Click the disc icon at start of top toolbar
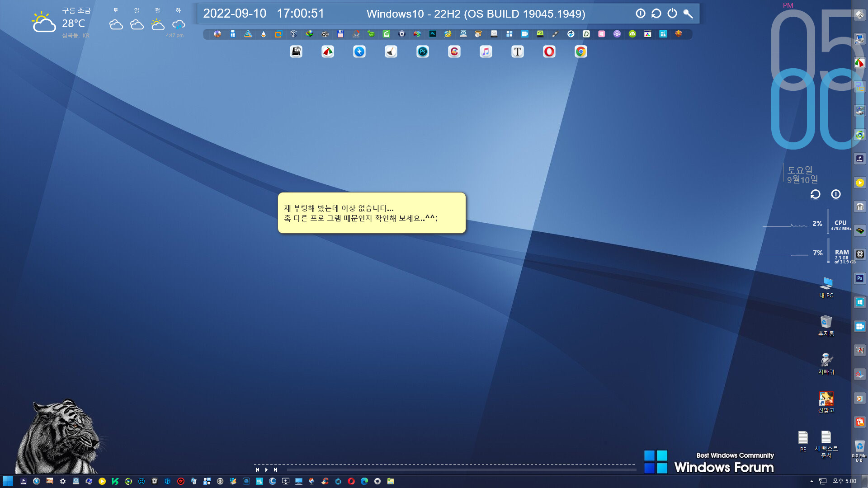The height and width of the screenshot is (488, 868). [x=217, y=34]
